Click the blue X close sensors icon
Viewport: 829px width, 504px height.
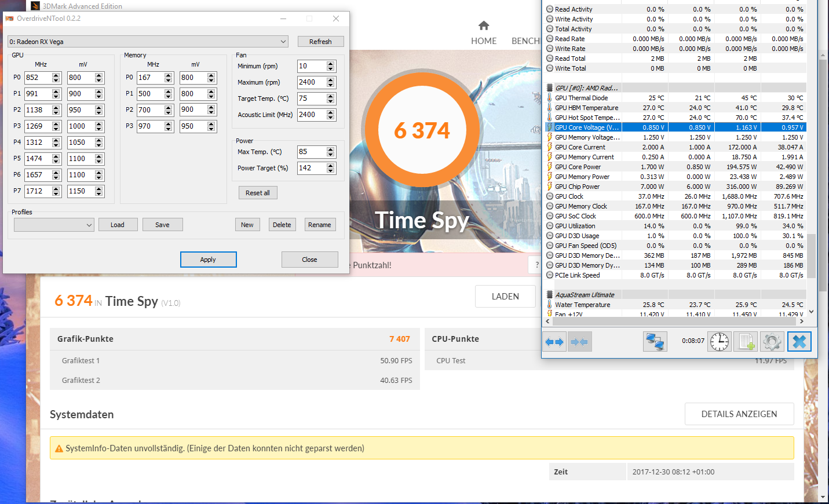pyautogui.click(x=799, y=342)
